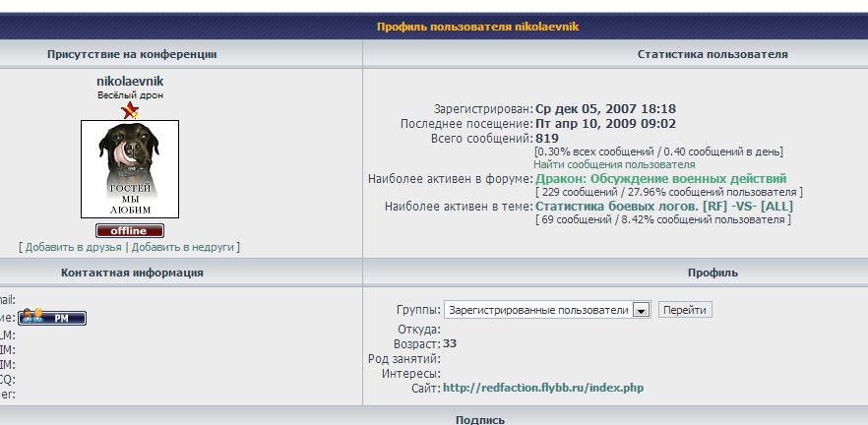Image resolution: width=868 pixels, height=425 pixels.
Task: Click the PM private message icon button
Action: point(52,318)
